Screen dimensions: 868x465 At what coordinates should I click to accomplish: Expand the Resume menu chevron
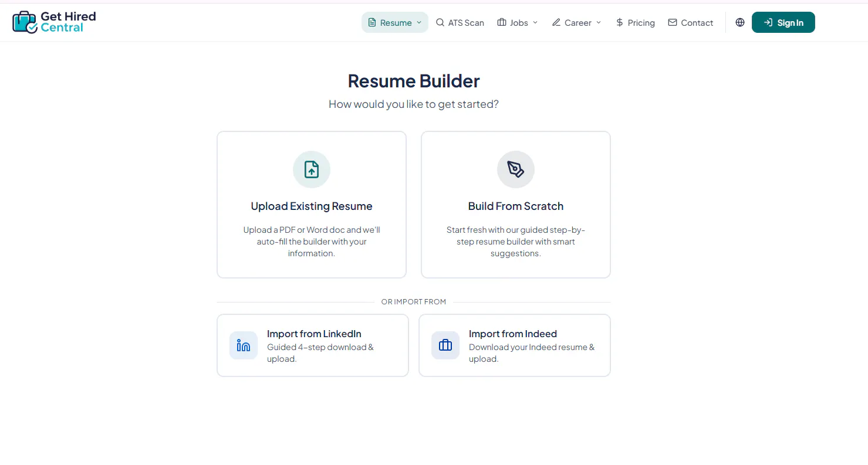(x=419, y=22)
